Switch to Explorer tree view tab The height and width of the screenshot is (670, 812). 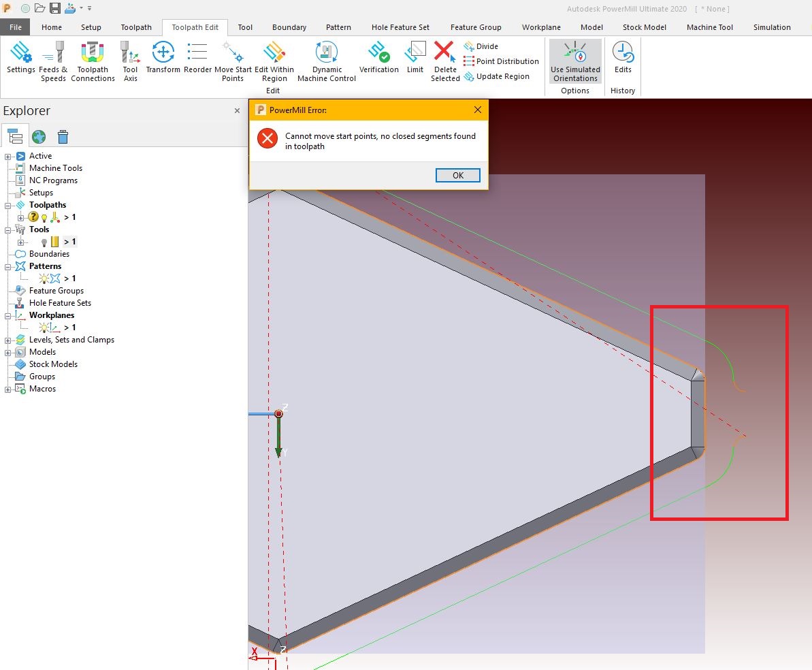14,136
